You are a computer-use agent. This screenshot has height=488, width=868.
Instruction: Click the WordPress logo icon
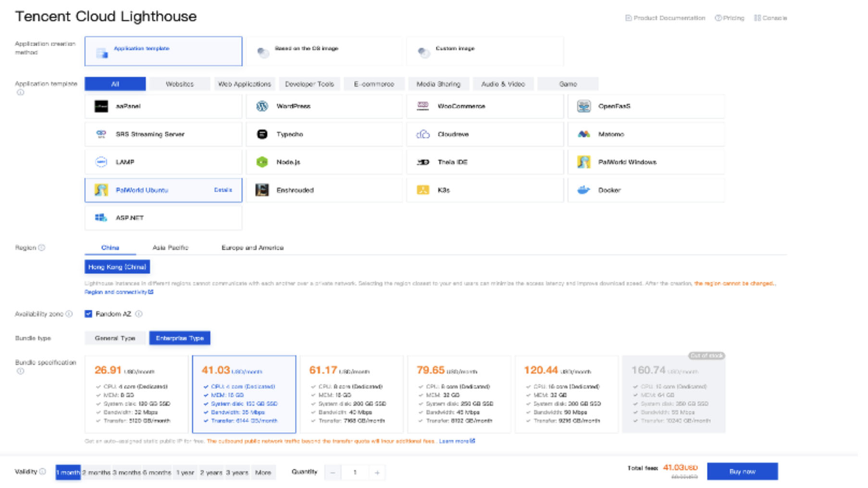pos(262,106)
